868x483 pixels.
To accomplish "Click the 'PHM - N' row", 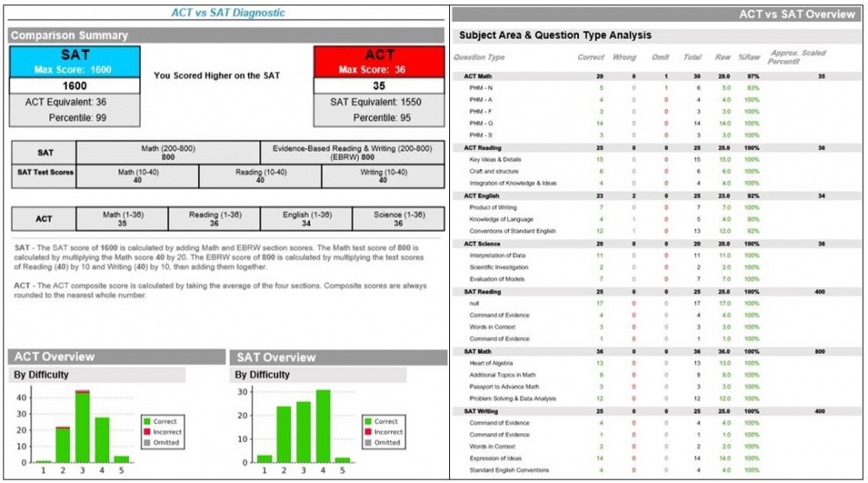I will 656,88.
